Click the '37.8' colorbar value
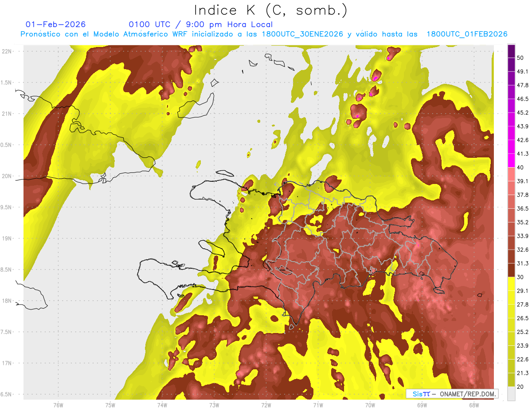This screenshot has width=532, height=411. click(x=523, y=195)
